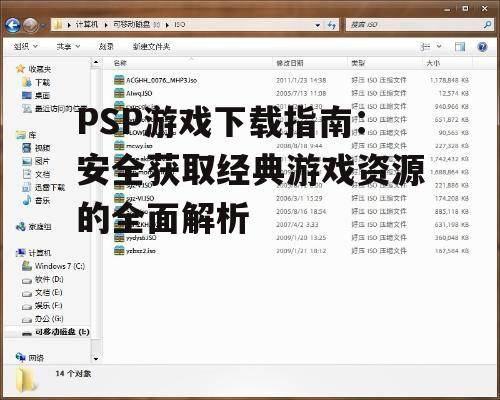
Task: Select 计算机 in the address breadcrumb
Action: (x=87, y=25)
